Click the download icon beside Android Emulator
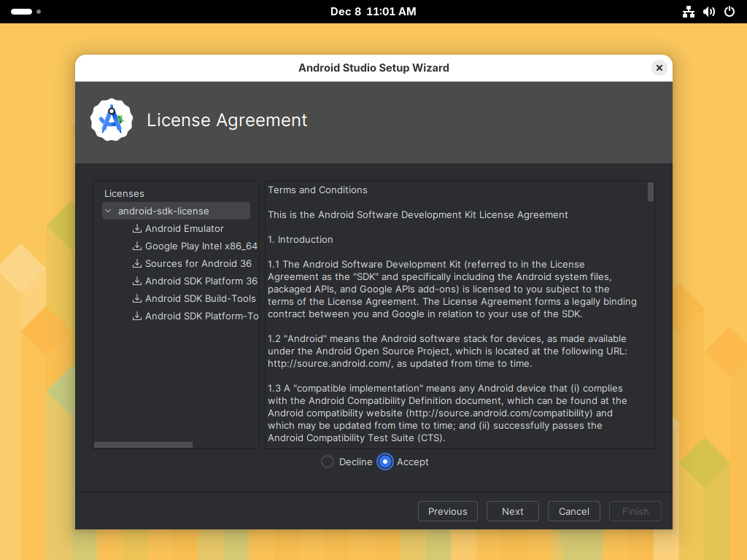This screenshot has height=560, width=747. (x=136, y=228)
